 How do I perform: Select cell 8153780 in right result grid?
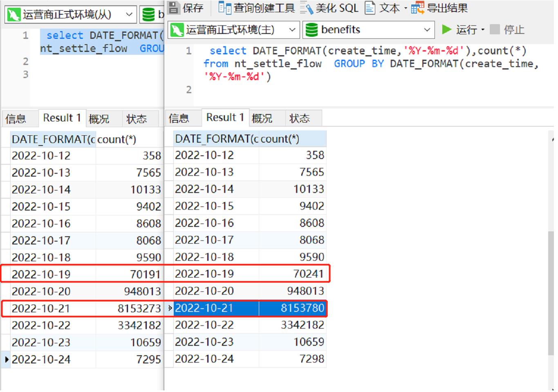pyautogui.click(x=293, y=308)
